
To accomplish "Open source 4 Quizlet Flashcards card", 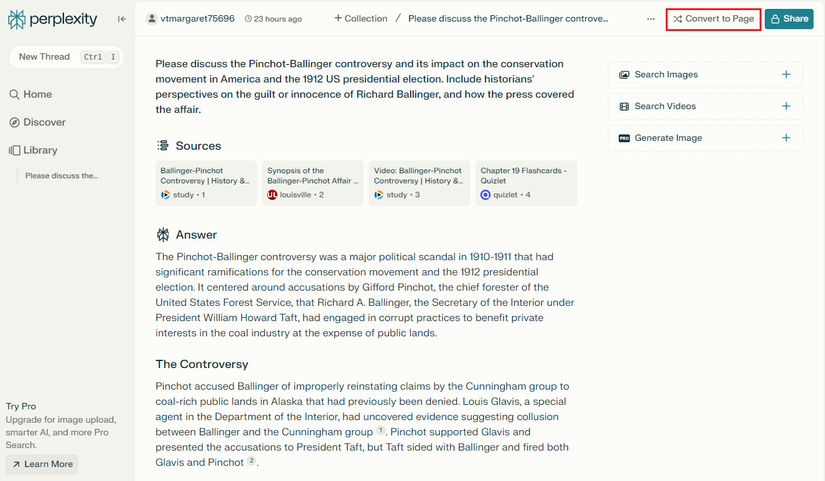I will [x=526, y=183].
